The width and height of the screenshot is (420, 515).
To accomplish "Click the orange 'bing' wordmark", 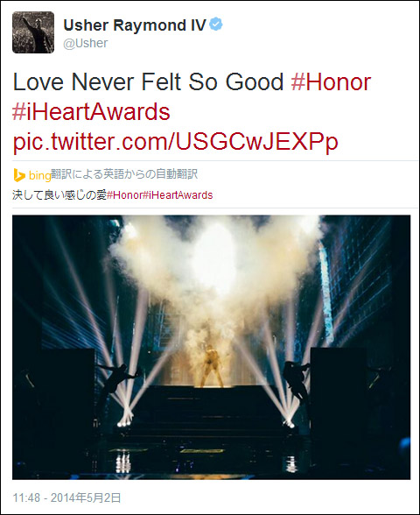I will 39,176.
